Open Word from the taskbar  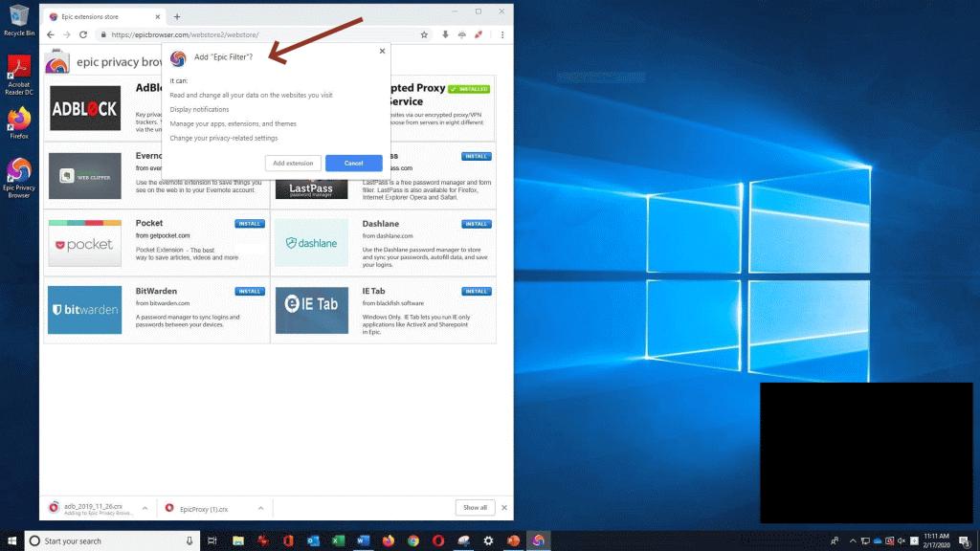click(363, 541)
